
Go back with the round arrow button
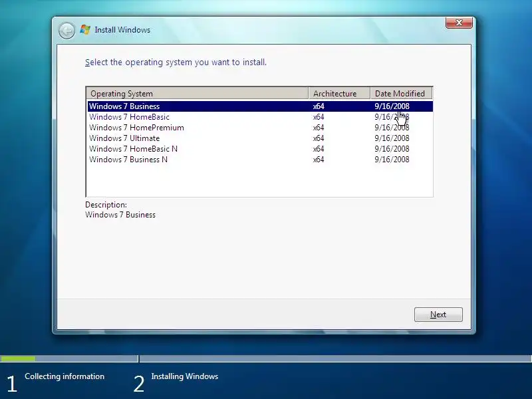pyautogui.click(x=66, y=31)
